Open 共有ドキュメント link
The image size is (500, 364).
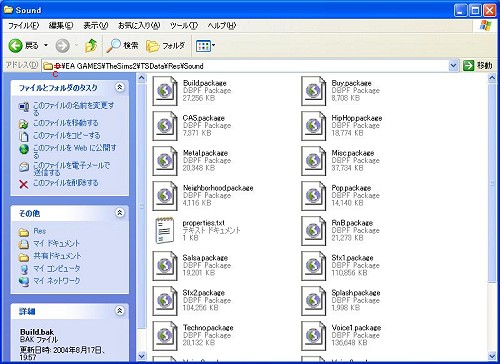pyautogui.click(x=57, y=256)
